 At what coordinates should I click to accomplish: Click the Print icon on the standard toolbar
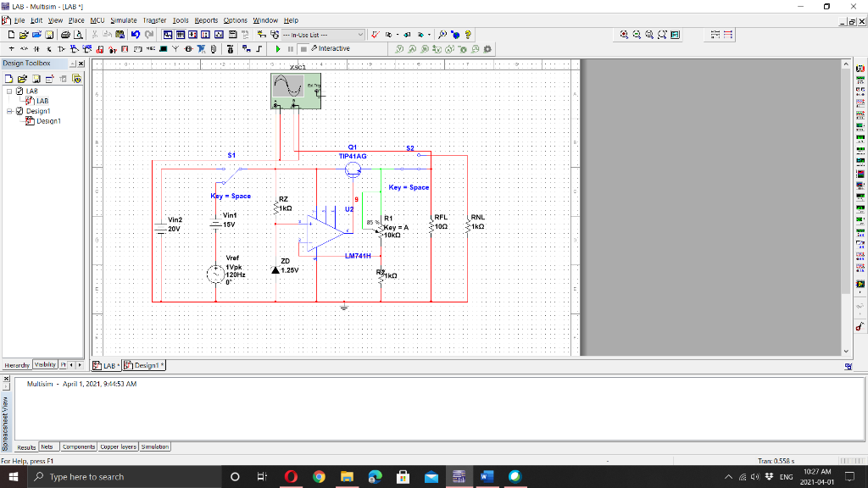[64, 35]
